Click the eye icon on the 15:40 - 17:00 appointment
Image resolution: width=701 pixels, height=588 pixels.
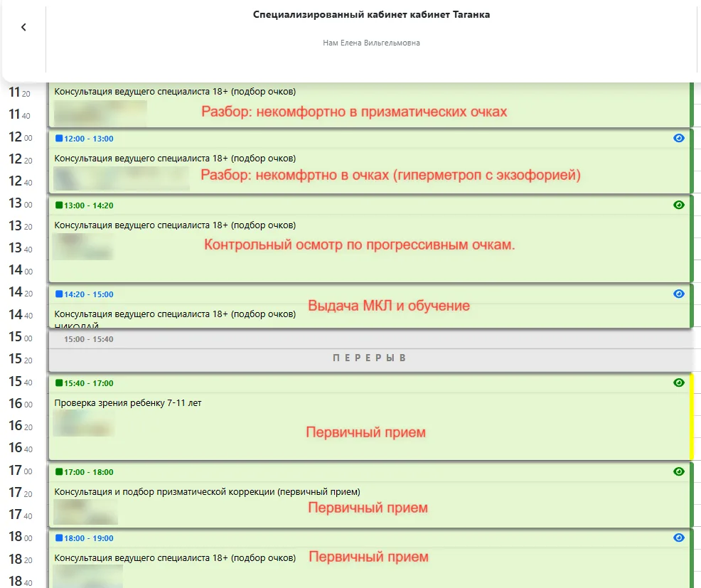pyautogui.click(x=679, y=383)
